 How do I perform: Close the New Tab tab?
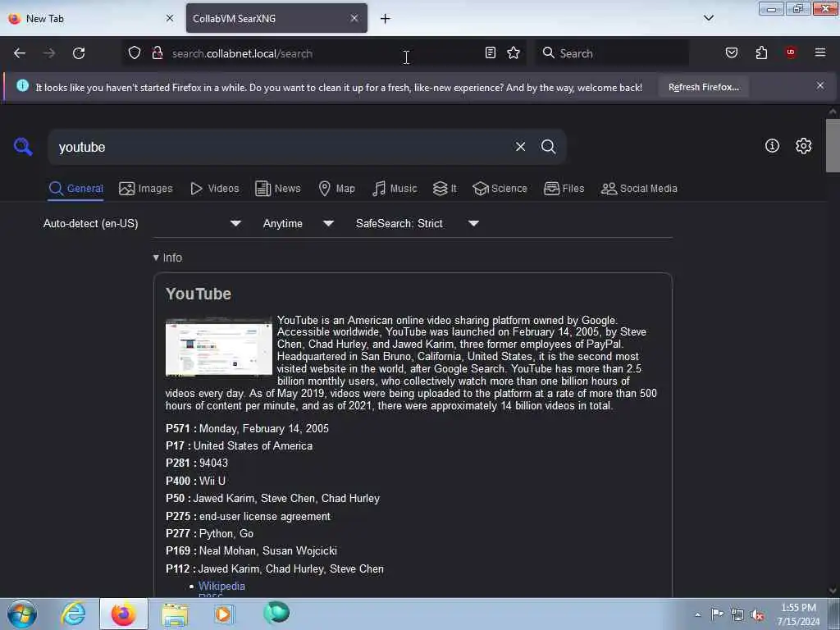point(170,18)
